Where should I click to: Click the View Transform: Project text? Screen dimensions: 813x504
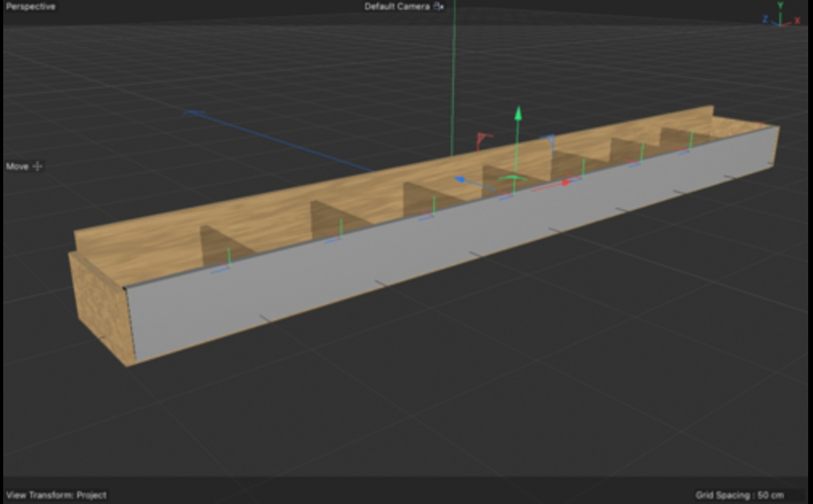click(56, 495)
